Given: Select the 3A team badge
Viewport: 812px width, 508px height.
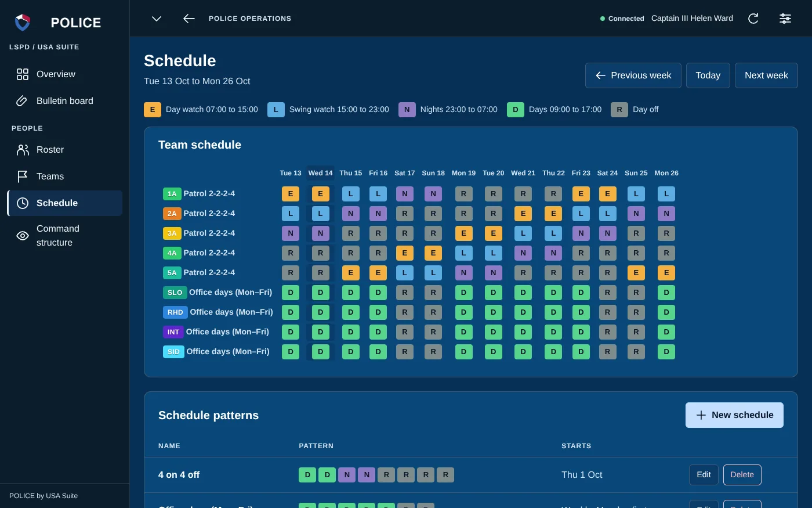Looking at the screenshot, I should pos(172,233).
